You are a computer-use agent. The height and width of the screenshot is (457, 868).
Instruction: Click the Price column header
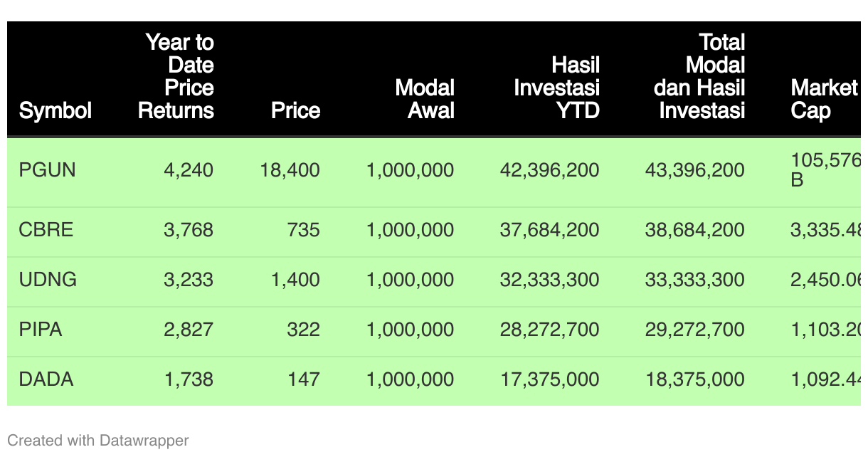click(295, 110)
